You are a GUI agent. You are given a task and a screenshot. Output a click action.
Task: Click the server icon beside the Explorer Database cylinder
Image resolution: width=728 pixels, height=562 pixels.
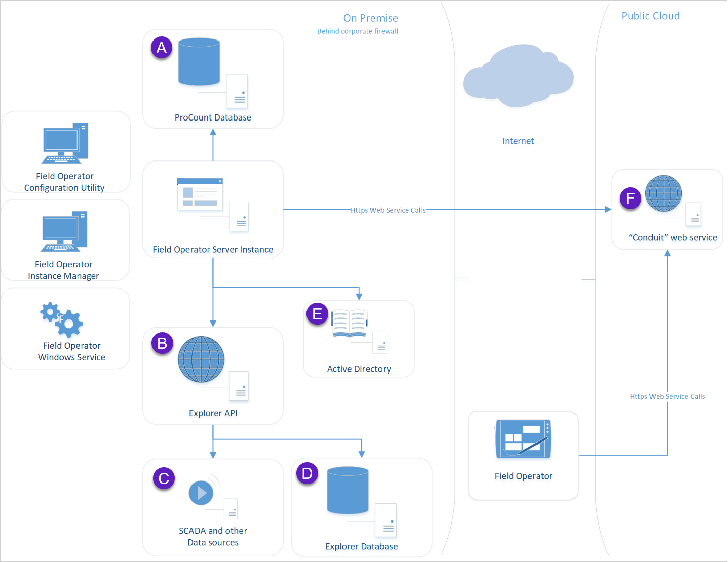click(386, 520)
